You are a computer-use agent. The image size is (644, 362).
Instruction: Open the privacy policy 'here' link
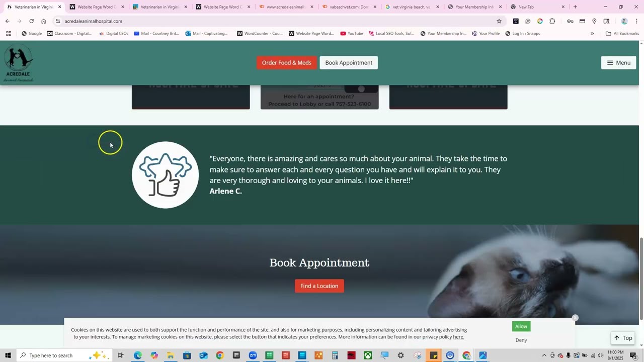(x=458, y=337)
